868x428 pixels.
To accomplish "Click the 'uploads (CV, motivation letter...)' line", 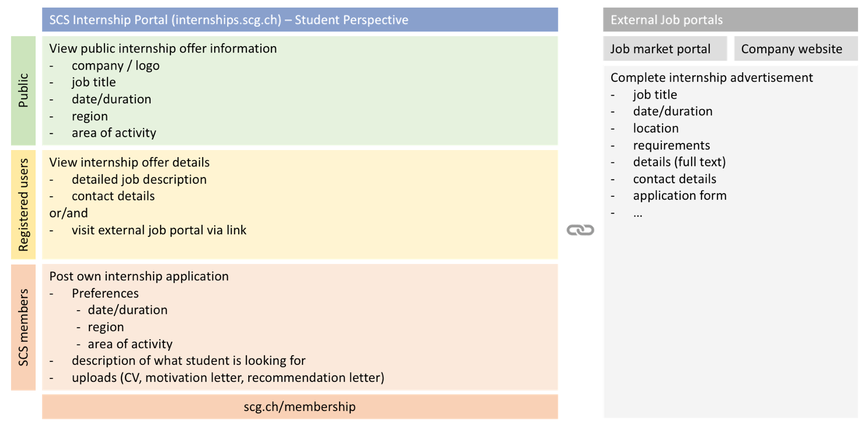I will click(x=228, y=378).
